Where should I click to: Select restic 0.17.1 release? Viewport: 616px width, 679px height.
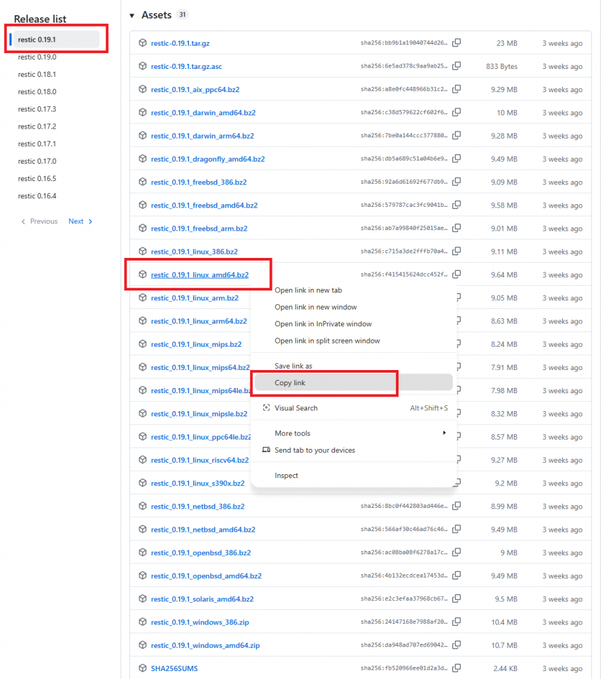point(36,143)
